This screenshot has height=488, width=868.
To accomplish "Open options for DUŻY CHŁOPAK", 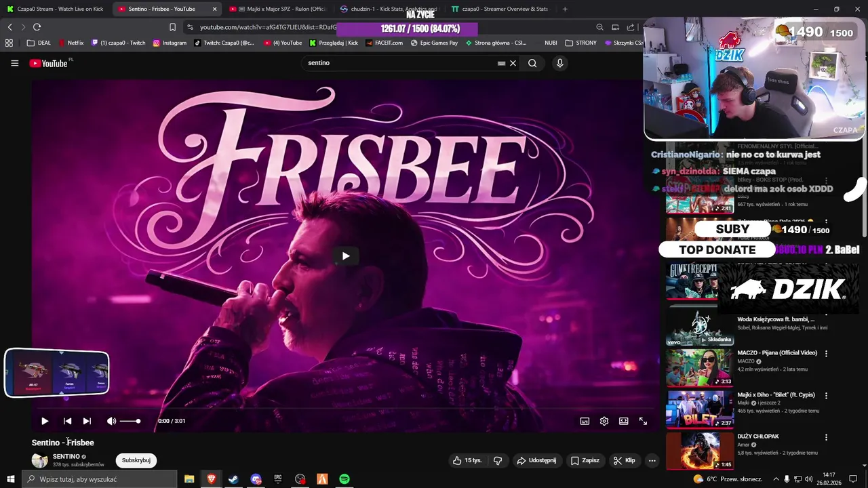I will pos(826,437).
